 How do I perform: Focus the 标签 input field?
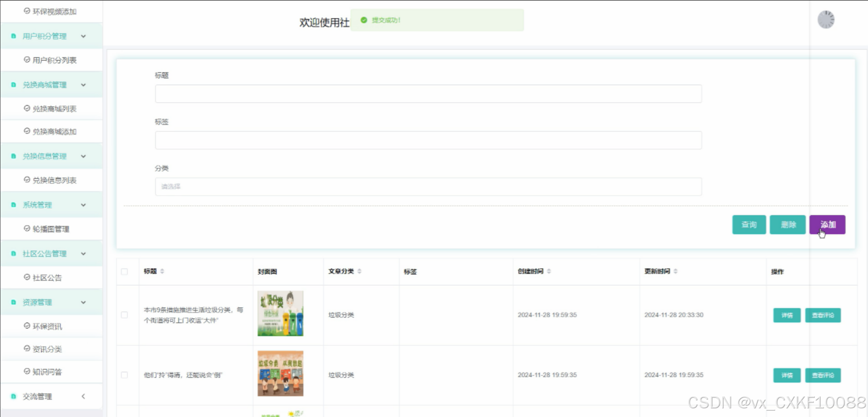click(x=428, y=140)
